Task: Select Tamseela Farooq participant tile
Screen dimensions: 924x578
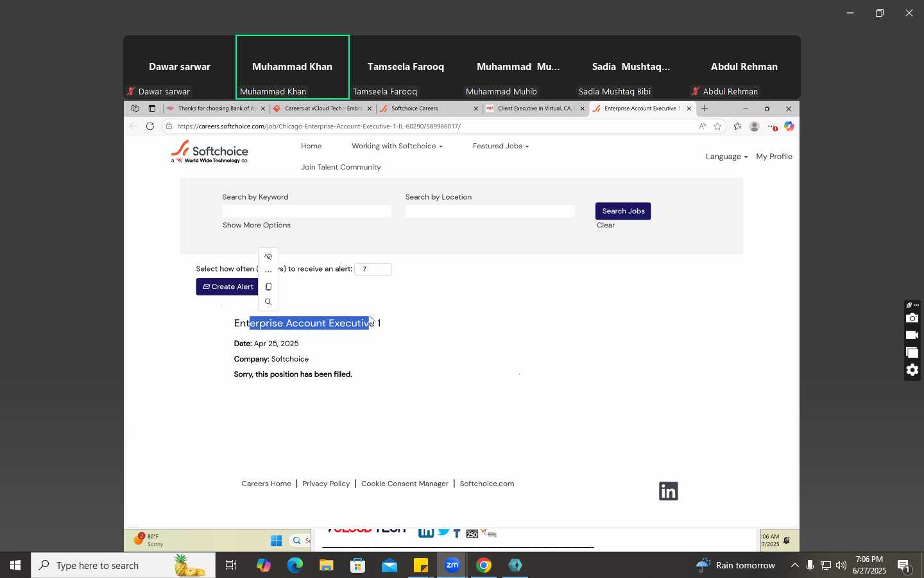Action: click(406, 67)
